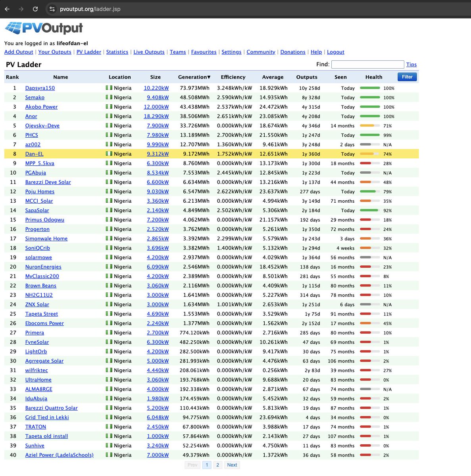Viewport: 471px width, 476px height.
Task: Click Nigeria flag in Dapsyra150 row
Action: pyautogui.click(x=109, y=88)
